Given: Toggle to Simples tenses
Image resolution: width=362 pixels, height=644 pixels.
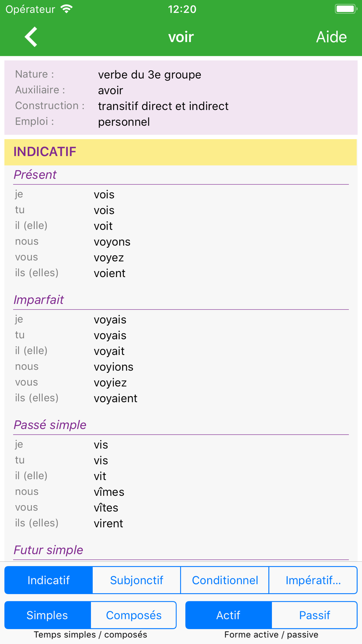Looking at the screenshot, I should tap(47, 615).
